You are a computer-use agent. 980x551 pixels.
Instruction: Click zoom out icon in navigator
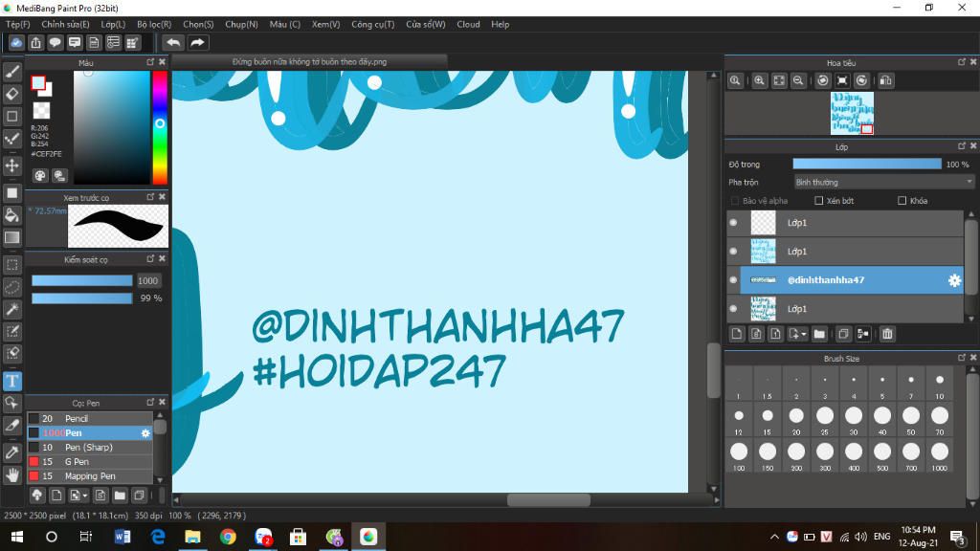[798, 80]
